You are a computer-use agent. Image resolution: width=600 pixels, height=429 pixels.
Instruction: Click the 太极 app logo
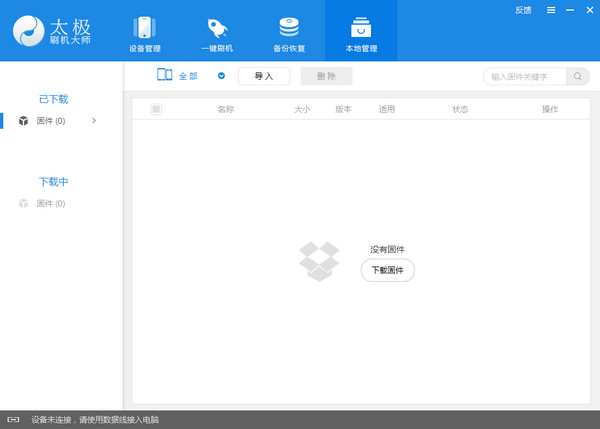[32, 31]
